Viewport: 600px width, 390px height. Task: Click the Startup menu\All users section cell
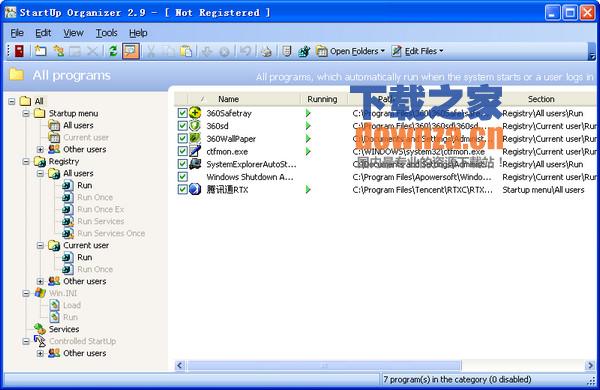click(x=543, y=190)
